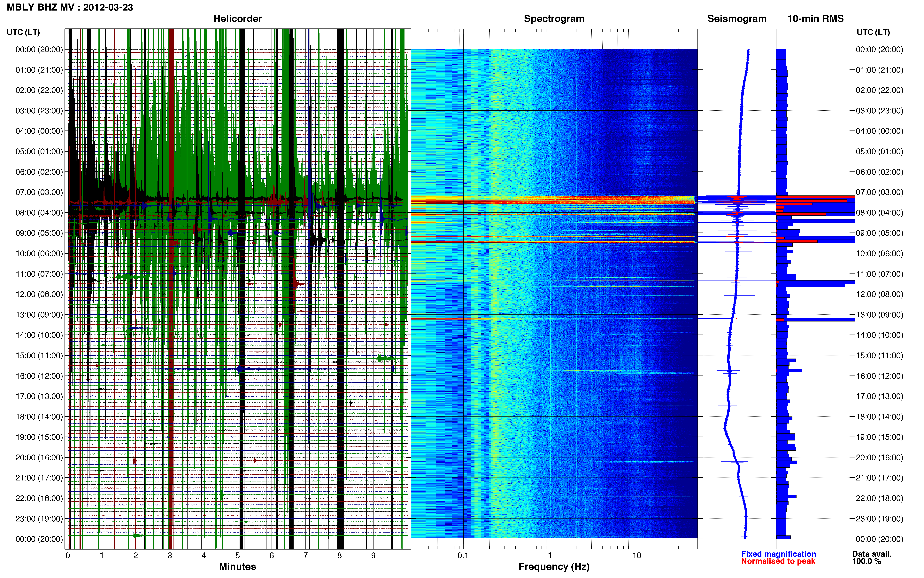Click the Data avail. 100.0 % readout

(x=871, y=557)
